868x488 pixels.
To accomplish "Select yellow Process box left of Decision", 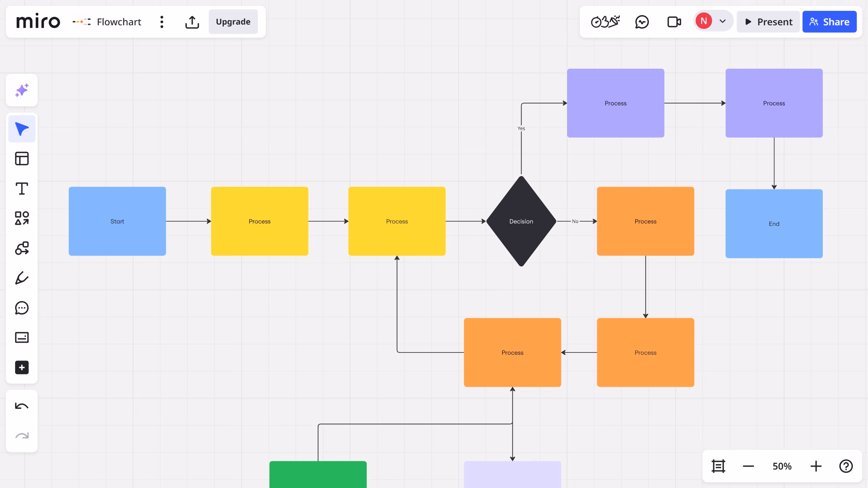I will pyautogui.click(x=397, y=221).
